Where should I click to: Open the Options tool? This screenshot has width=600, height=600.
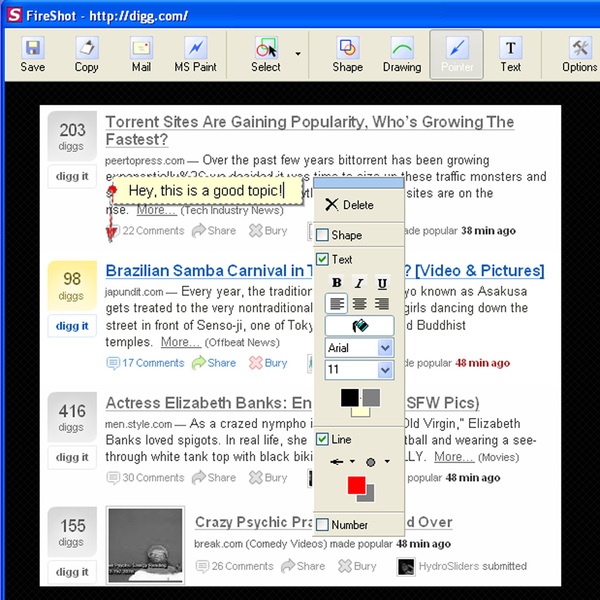coord(580,55)
